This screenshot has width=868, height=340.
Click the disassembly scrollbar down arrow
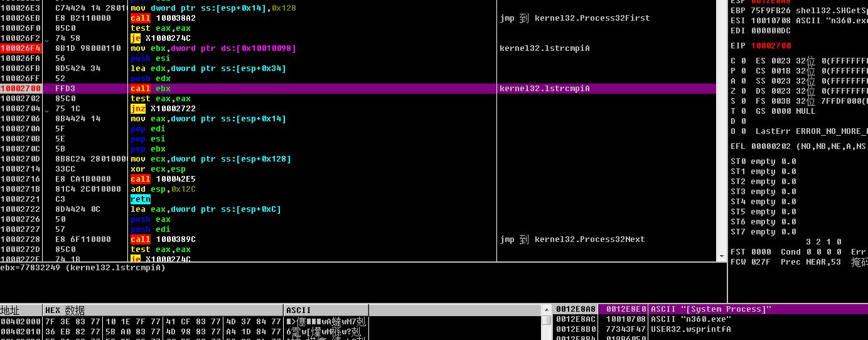tap(721, 256)
